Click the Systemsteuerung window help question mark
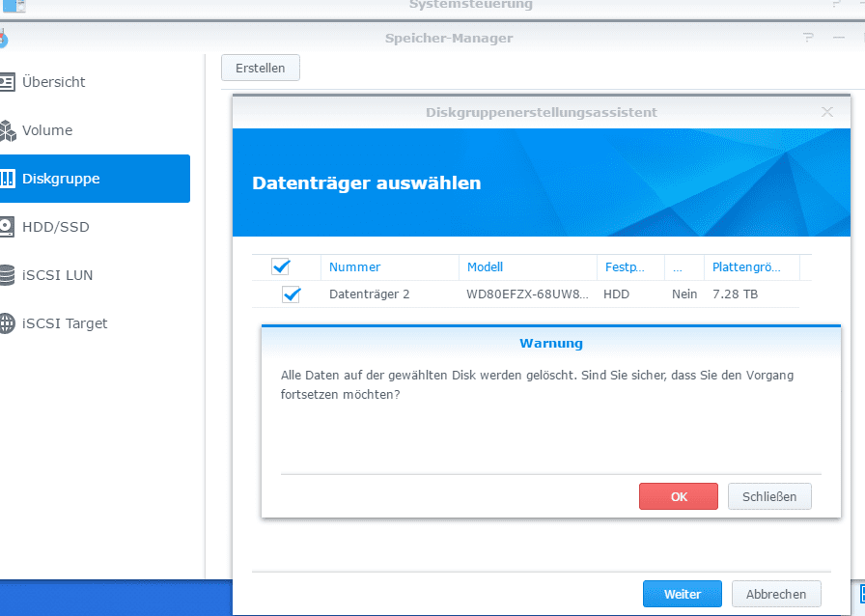 point(836,4)
